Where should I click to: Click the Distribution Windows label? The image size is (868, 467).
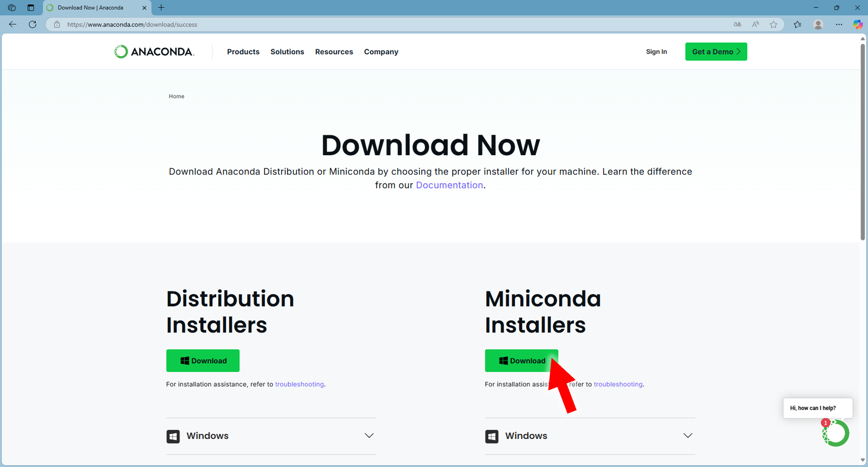pos(207,435)
